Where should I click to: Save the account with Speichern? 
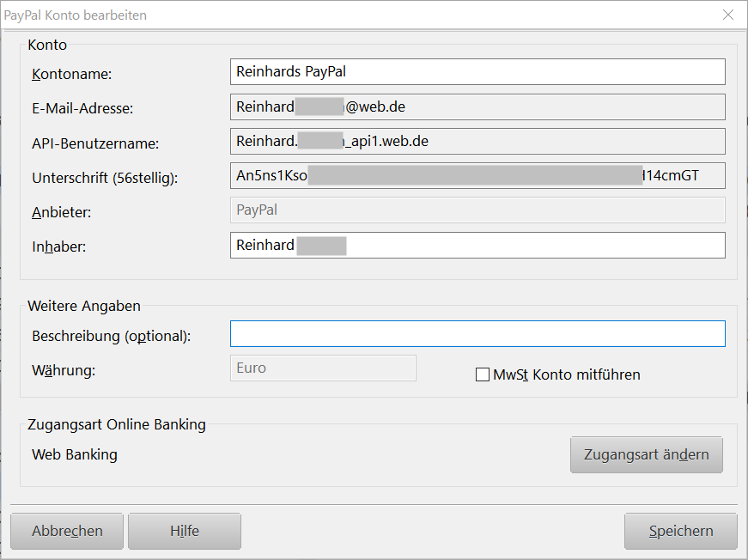[x=681, y=531]
